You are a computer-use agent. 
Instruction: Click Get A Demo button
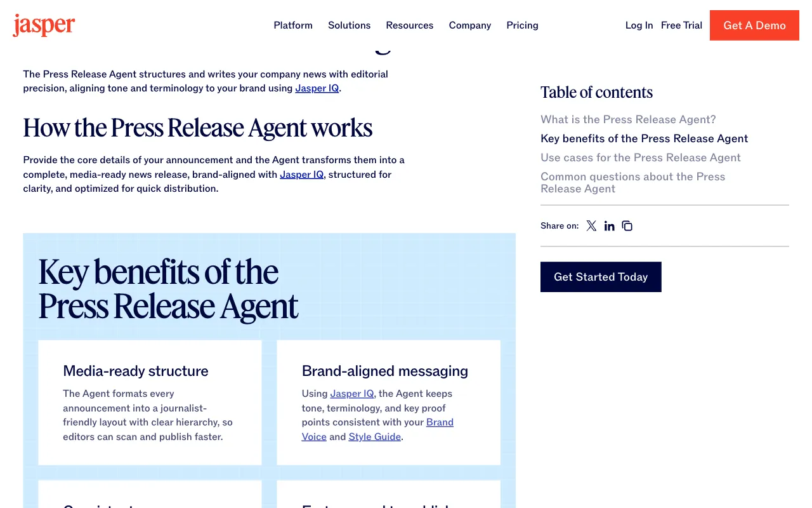click(754, 25)
